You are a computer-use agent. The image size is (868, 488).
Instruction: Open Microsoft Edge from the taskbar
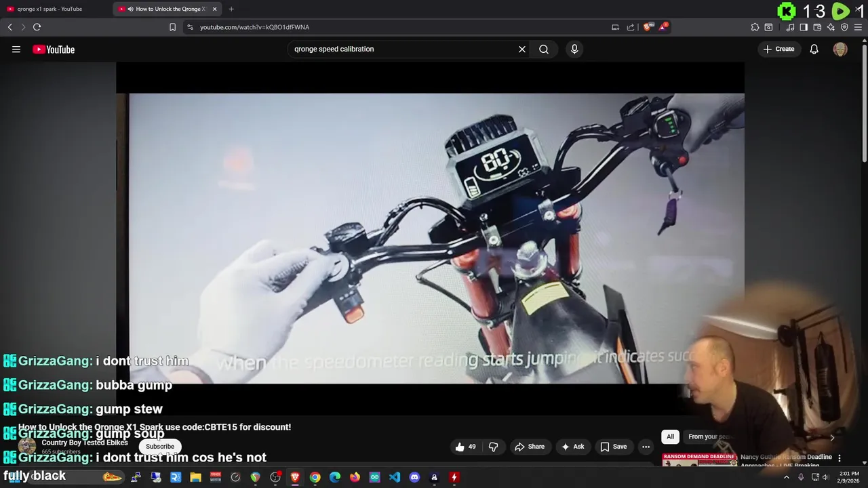[335, 477]
